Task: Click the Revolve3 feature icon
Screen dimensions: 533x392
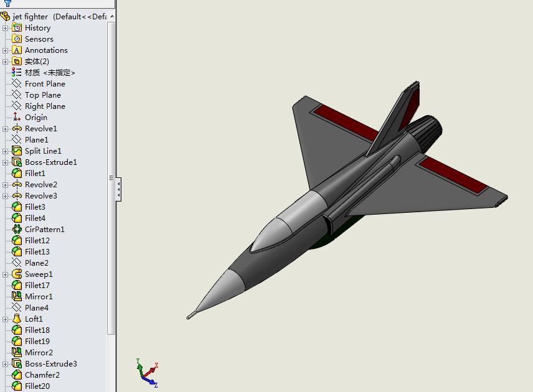Action: (x=17, y=195)
